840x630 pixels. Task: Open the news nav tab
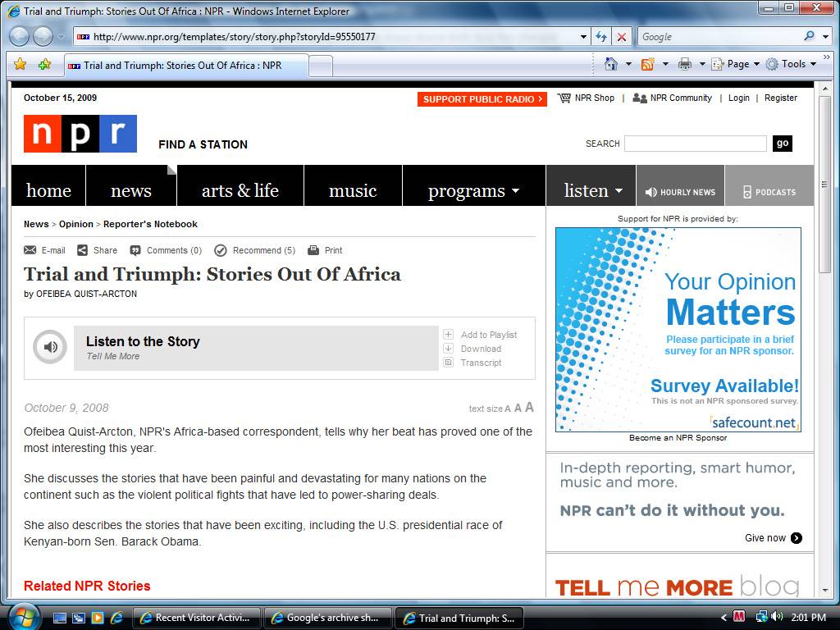pyautogui.click(x=131, y=190)
